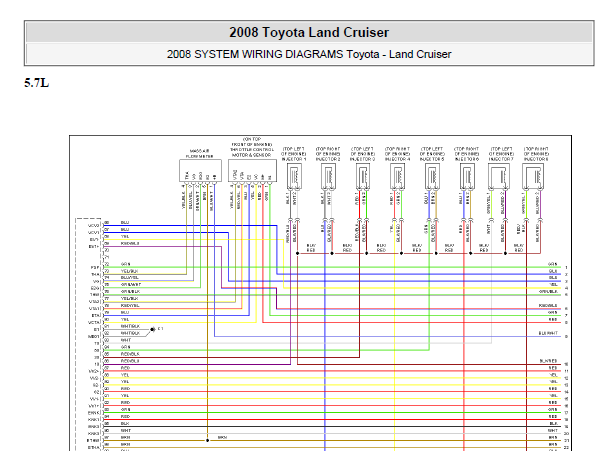Click the Injector 5 symbol
This screenshot has height=451, width=603.
point(432,176)
